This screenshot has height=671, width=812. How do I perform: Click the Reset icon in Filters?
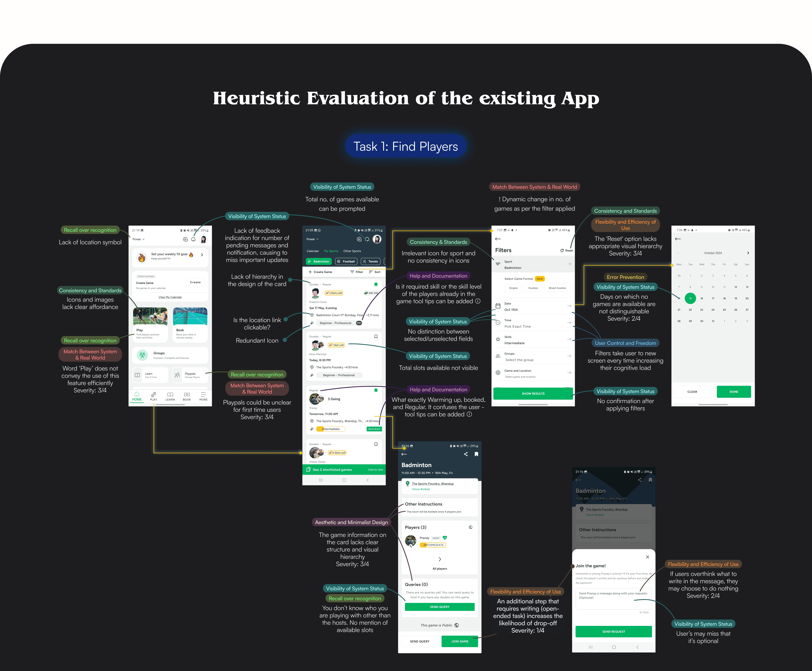pos(562,251)
